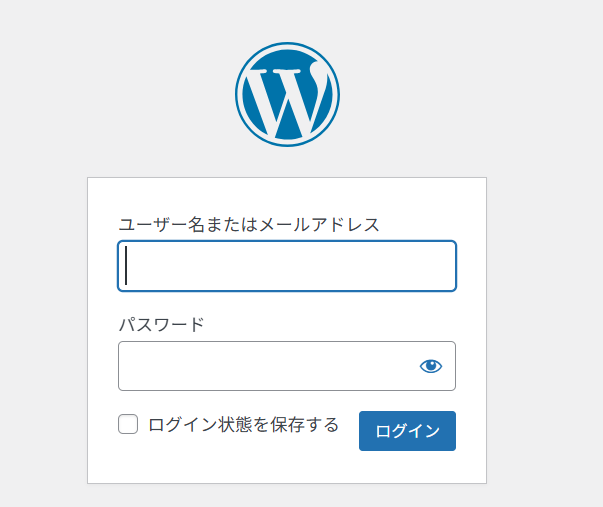This screenshot has width=603, height=507.
Task: Enable the ログイン状態を保存する checkbox
Action: click(x=128, y=424)
